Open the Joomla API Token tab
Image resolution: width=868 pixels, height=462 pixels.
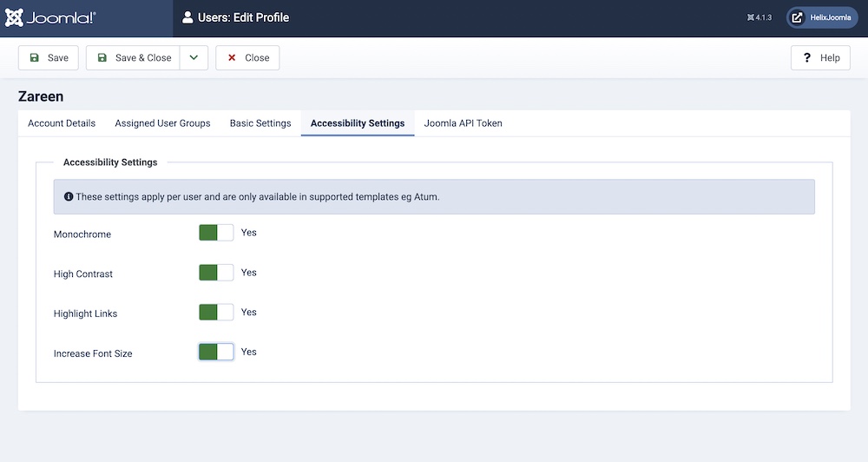coord(463,123)
